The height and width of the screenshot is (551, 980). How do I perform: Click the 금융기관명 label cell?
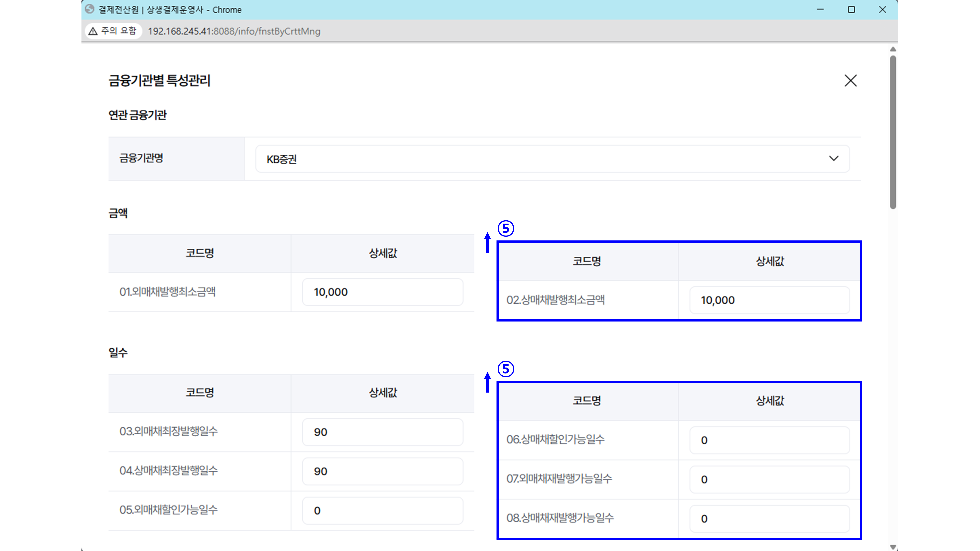pos(176,159)
